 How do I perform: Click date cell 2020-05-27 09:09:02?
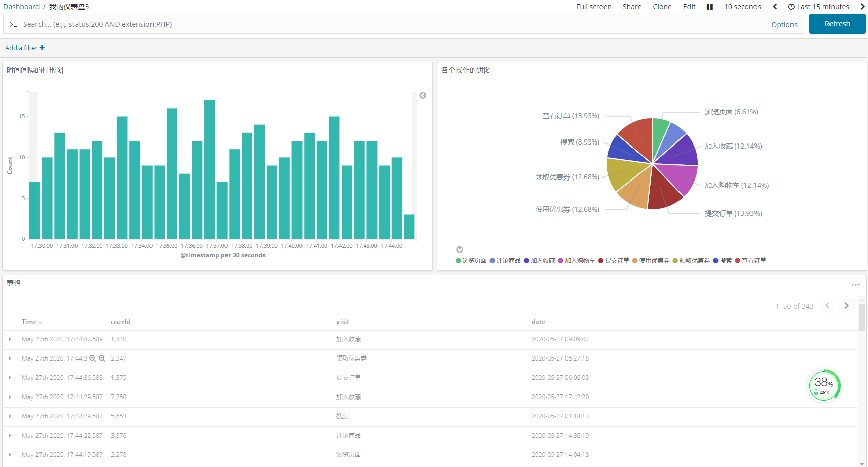pos(560,339)
